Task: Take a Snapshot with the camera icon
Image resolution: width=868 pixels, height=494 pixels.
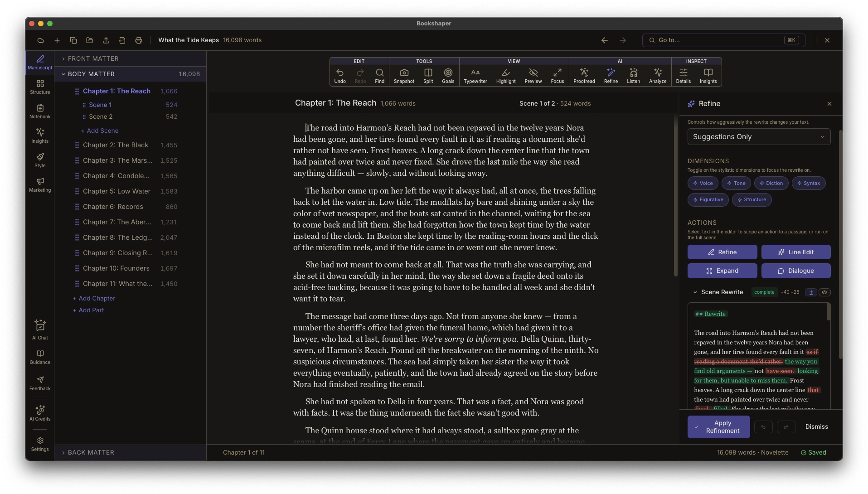Action: pyautogui.click(x=404, y=76)
